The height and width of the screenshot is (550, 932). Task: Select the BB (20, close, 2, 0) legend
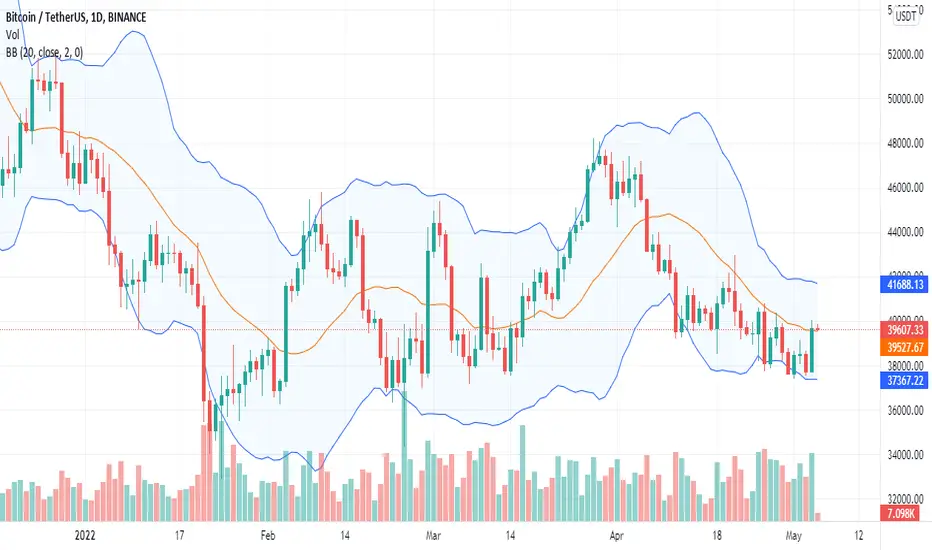coord(45,53)
